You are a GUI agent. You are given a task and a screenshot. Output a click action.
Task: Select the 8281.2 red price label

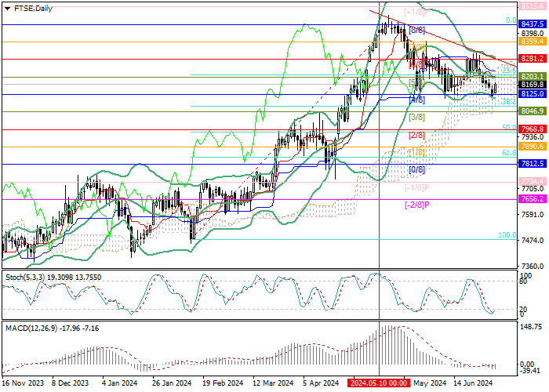[533, 59]
